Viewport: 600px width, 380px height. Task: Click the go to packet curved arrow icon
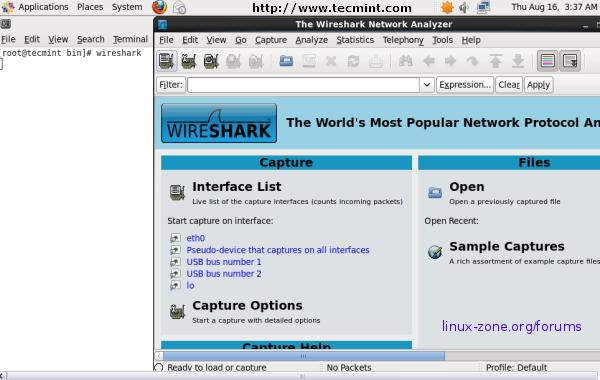point(473,61)
